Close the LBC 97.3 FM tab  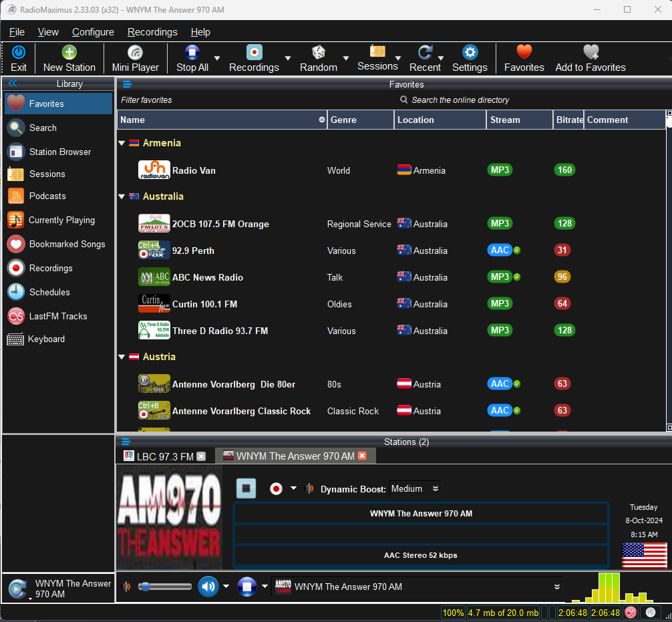tap(201, 456)
